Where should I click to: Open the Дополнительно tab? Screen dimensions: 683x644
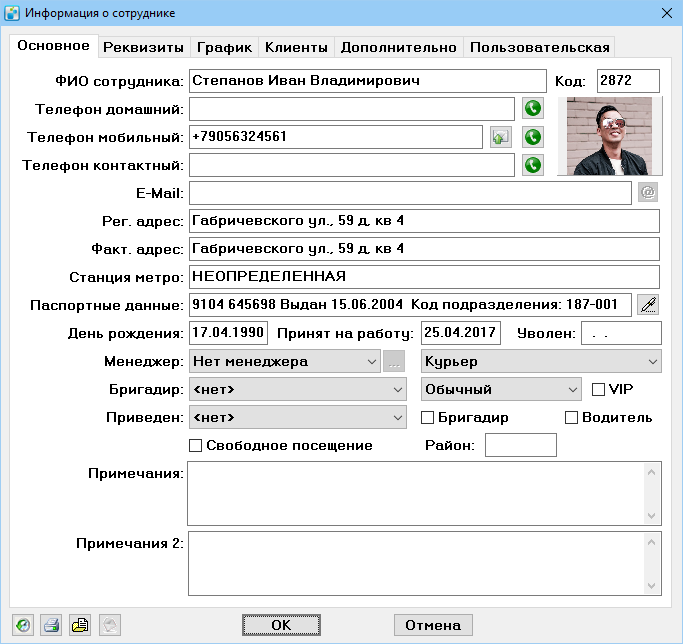tap(399, 47)
